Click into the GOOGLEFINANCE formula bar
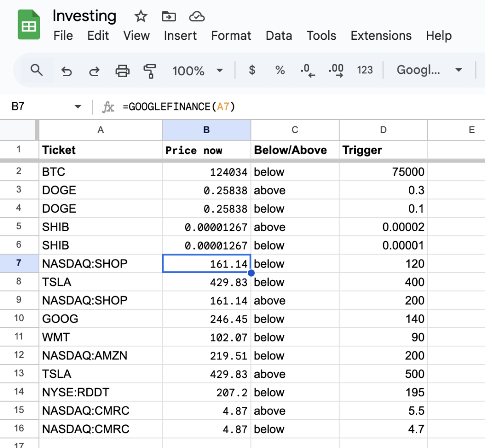The width and height of the screenshot is (485, 448). pyautogui.click(x=284, y=107)
